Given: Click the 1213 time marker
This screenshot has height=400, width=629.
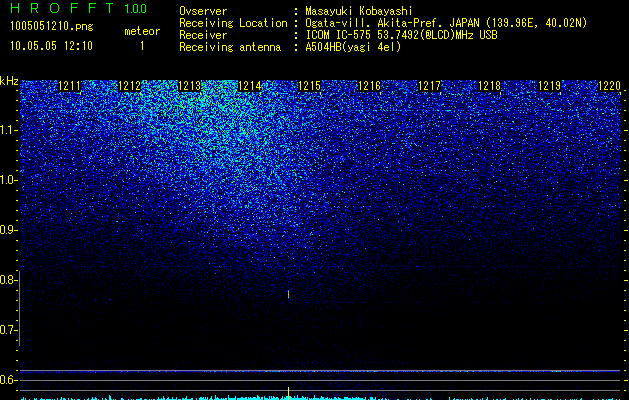Looking at the screenshot, I should click(x=189, y=86).
